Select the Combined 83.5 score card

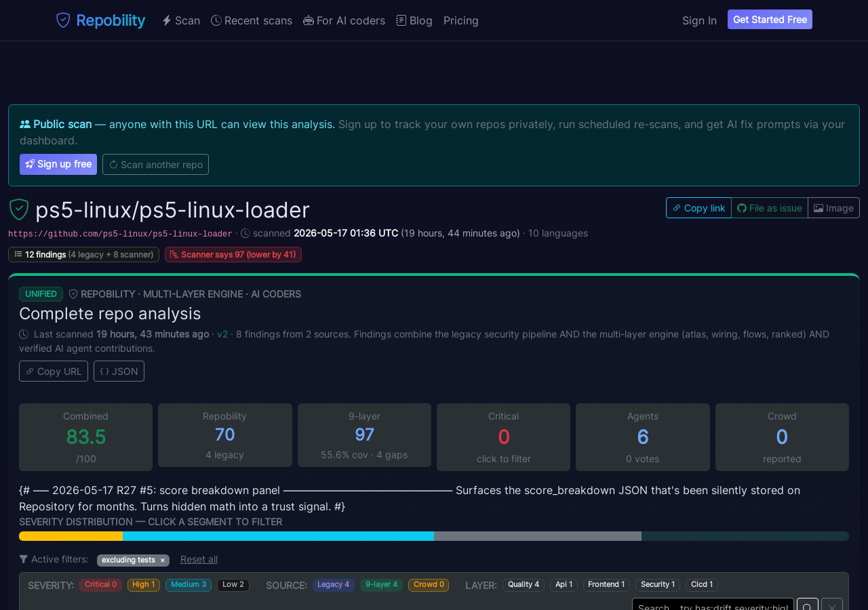(85, 437)
